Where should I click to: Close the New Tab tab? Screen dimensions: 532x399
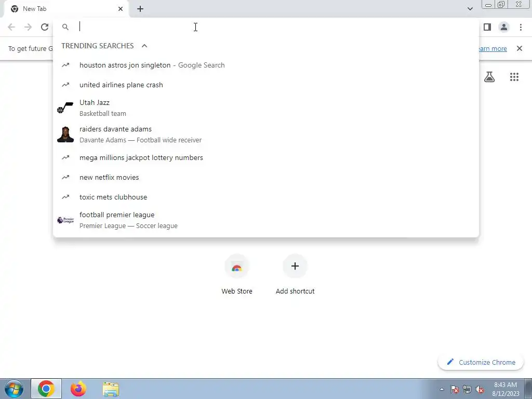coord(121,9)
